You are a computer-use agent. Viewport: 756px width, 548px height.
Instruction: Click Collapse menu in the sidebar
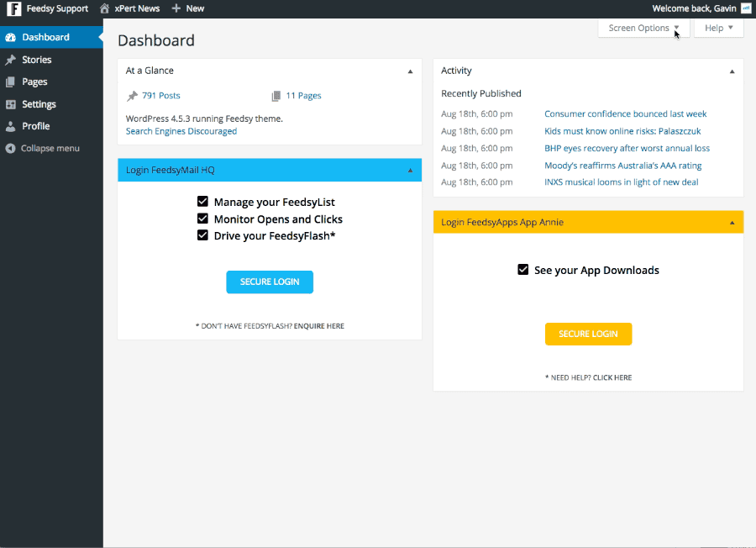point(50,148)
